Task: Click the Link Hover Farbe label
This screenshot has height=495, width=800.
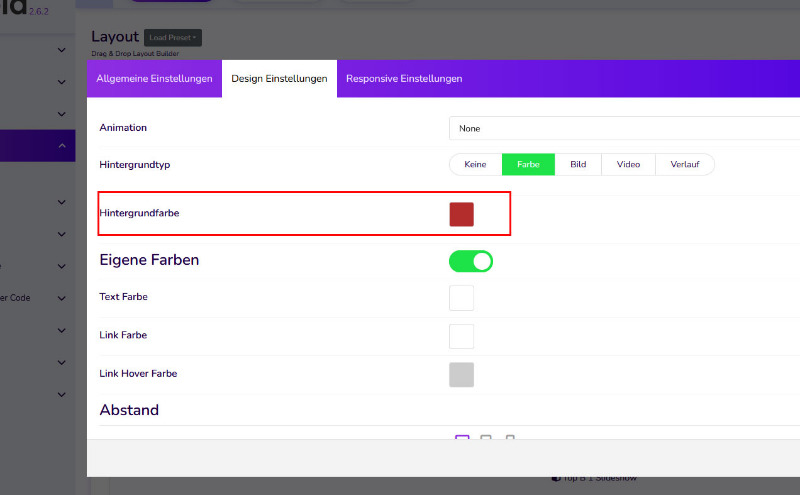Action: [x=138, y=373]
